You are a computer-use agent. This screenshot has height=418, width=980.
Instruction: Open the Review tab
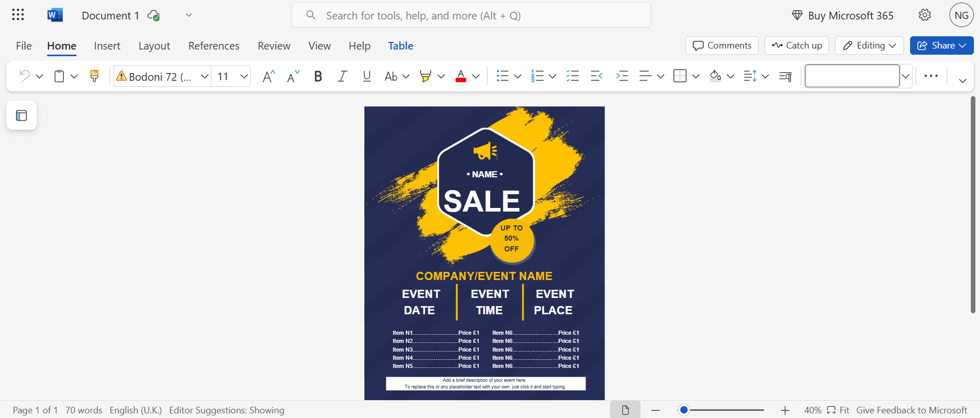coord(274,46)
